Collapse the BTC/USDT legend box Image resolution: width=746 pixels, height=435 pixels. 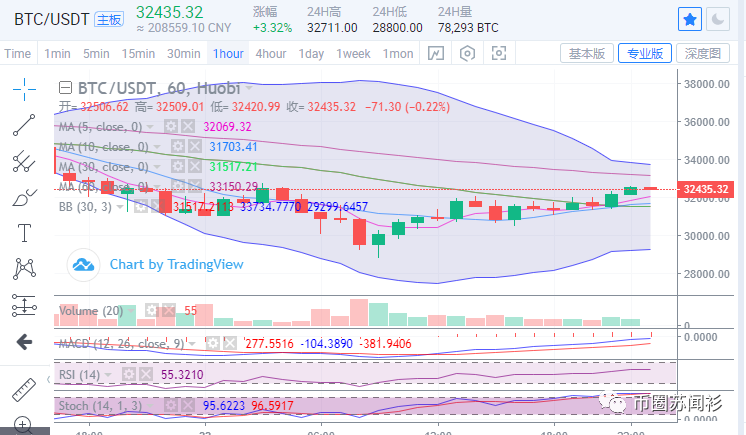[66, 87]
